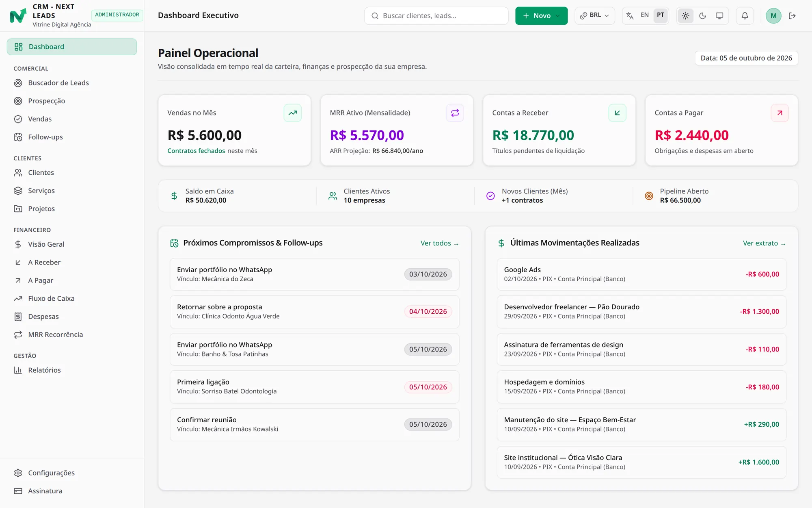
Task: Click the translate language icon
Action: click(630, 16)
